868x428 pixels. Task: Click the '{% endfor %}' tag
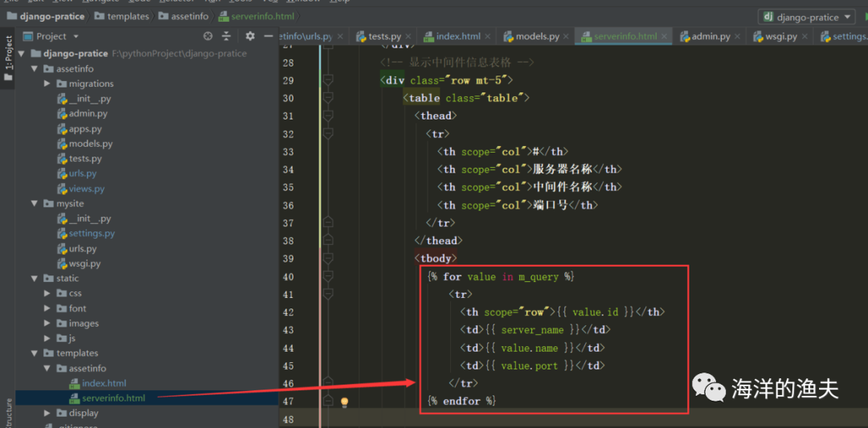pos(461,401)
